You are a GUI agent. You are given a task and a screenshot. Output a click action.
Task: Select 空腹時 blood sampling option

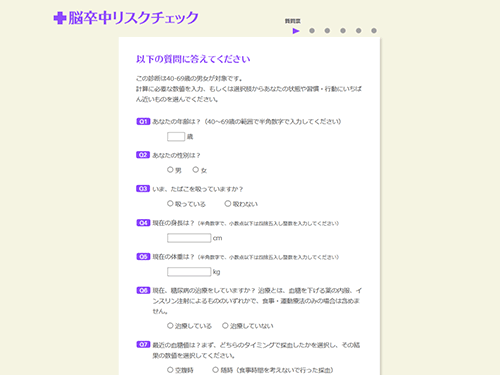170,370
